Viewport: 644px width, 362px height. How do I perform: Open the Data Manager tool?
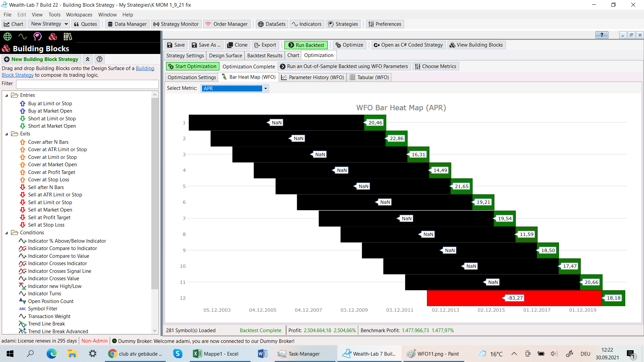point(127,24)
